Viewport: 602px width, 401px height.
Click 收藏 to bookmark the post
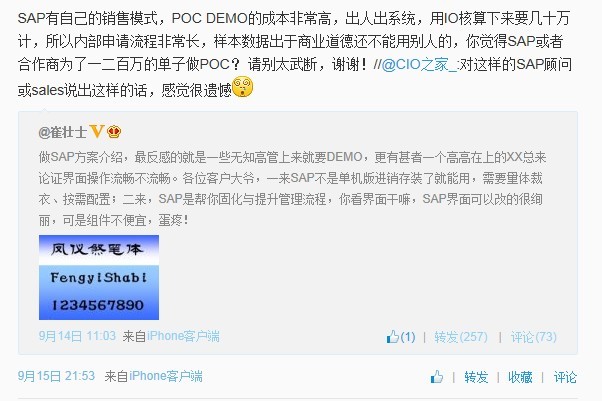520,377
